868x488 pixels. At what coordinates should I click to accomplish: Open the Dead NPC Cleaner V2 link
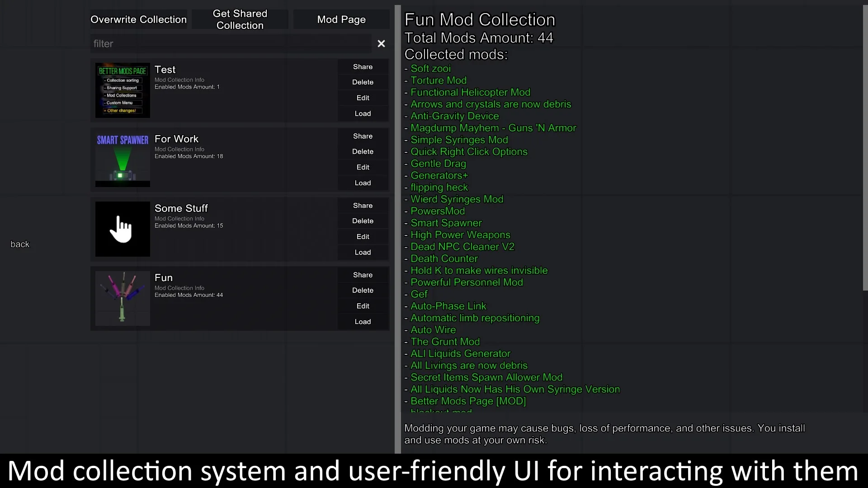click(x=462, y=247)
